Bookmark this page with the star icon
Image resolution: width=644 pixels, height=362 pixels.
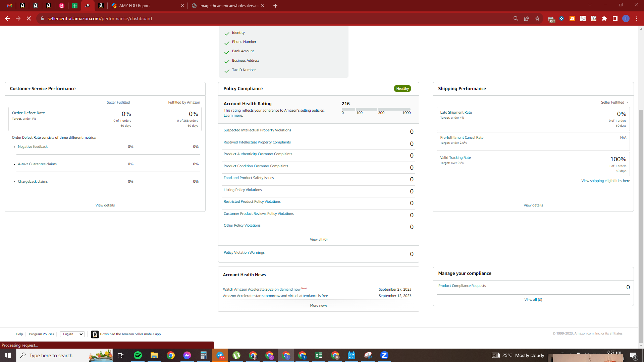coord(537,18)
